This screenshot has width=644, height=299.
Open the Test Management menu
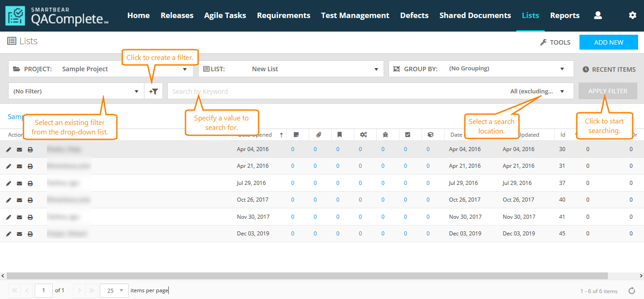click(355, 15)
